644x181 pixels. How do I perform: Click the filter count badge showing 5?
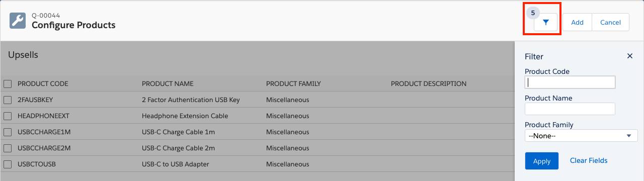pos(533,13)
